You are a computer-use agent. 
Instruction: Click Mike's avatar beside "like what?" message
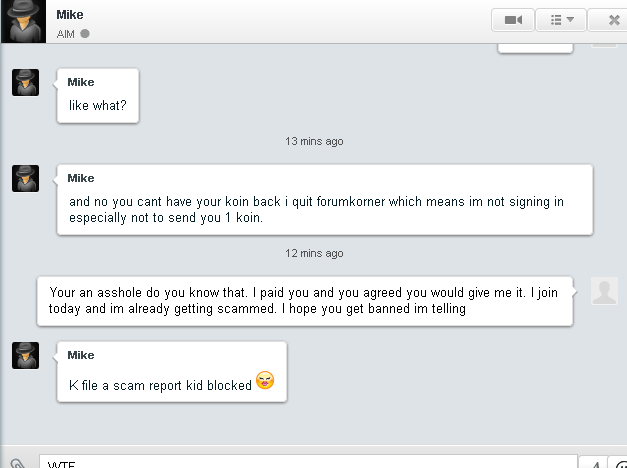25,83
